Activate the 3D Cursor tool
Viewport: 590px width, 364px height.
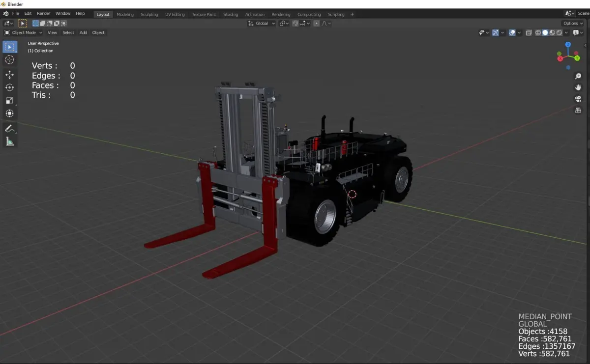click(9, 60)
